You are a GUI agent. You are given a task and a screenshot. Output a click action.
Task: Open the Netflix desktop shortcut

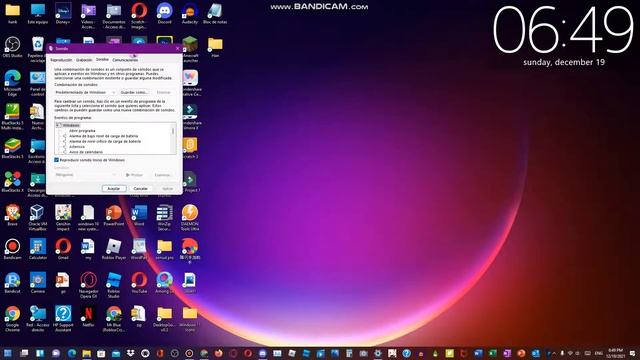(88, 316)
